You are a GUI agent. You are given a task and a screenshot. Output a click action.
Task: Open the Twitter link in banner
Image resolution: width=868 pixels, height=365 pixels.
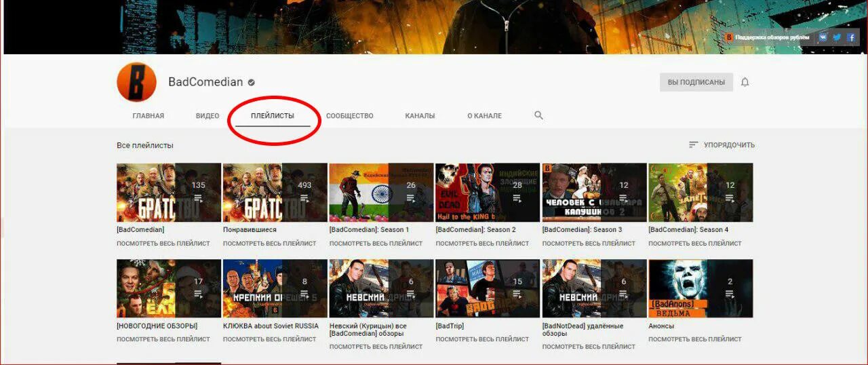pyautogui.click(x=837, y=37)
